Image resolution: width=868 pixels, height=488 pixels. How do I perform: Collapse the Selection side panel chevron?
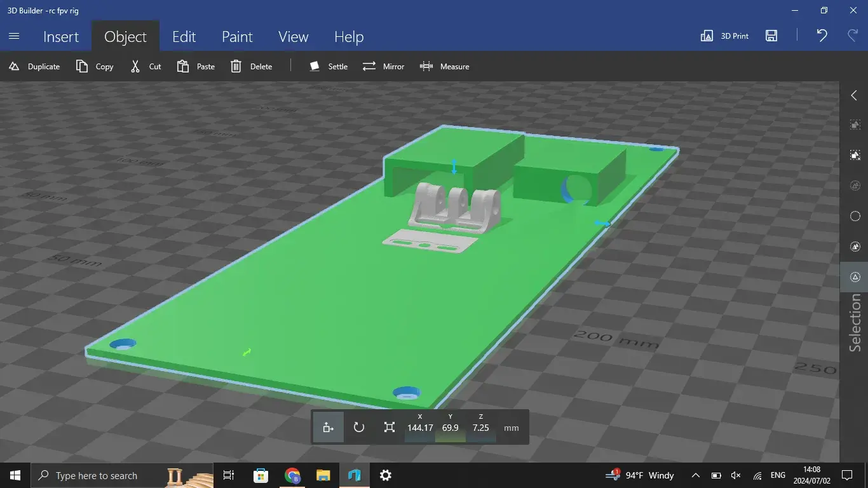click(x=854, y=95)
